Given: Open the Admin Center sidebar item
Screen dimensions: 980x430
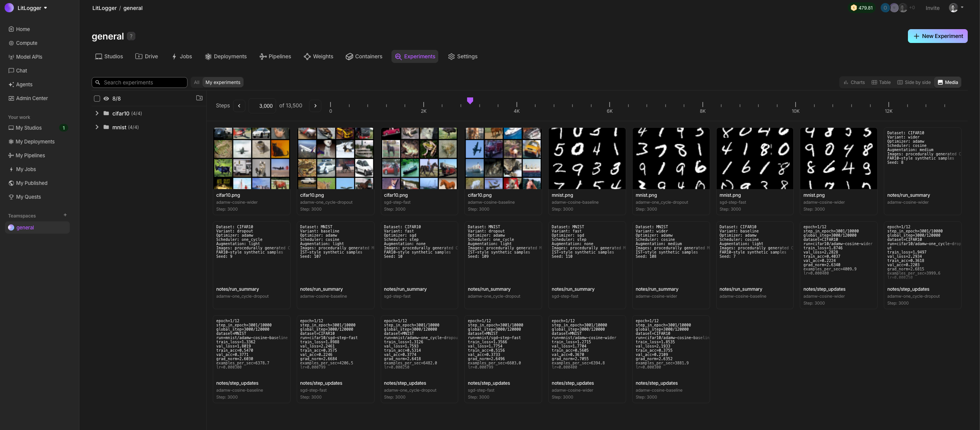Looking at the screenshot, I should (x=31, y=98).
